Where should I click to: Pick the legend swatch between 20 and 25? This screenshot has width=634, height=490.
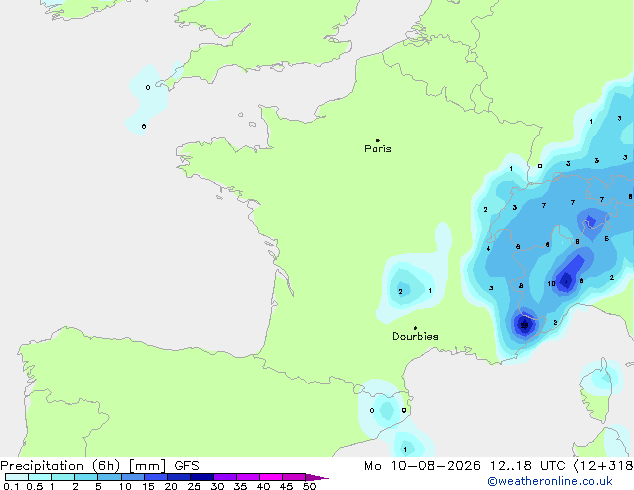coord(179,477)
